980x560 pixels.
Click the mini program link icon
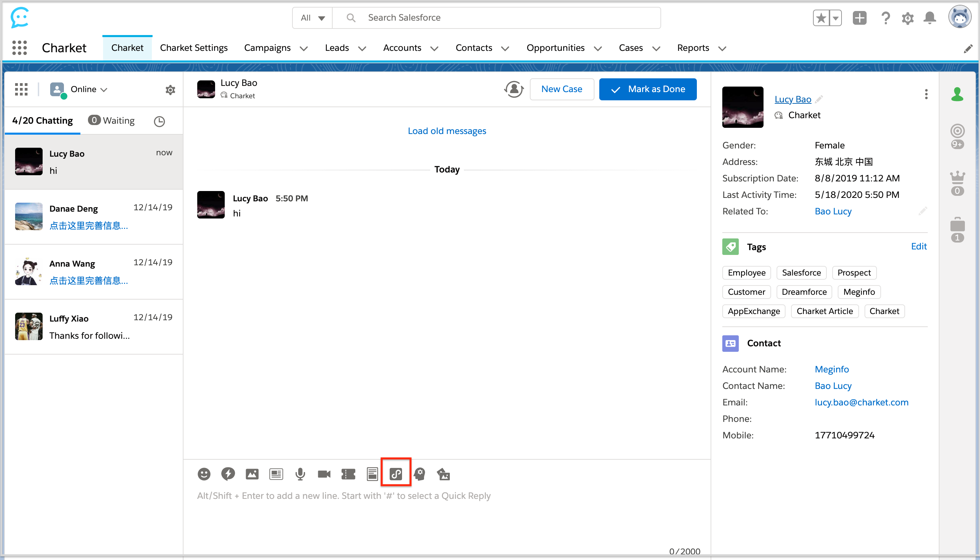click(396, 474)
